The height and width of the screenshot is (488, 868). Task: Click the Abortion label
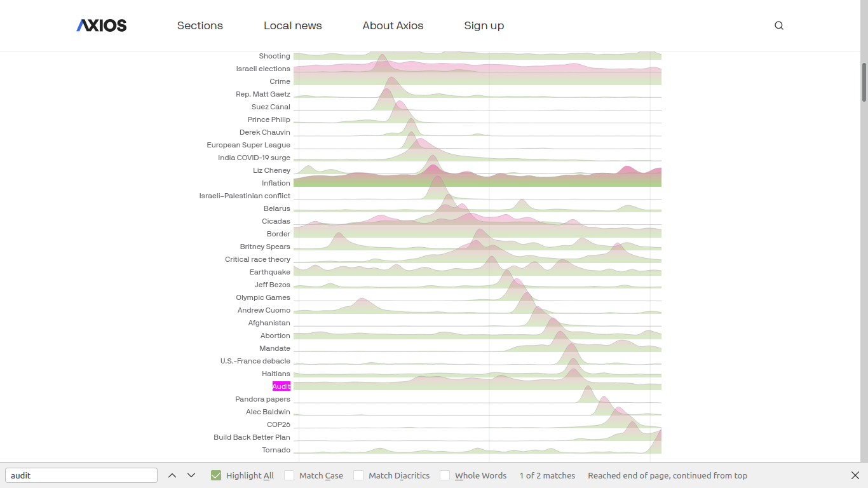pyautogui.click(x=275, y=335)
